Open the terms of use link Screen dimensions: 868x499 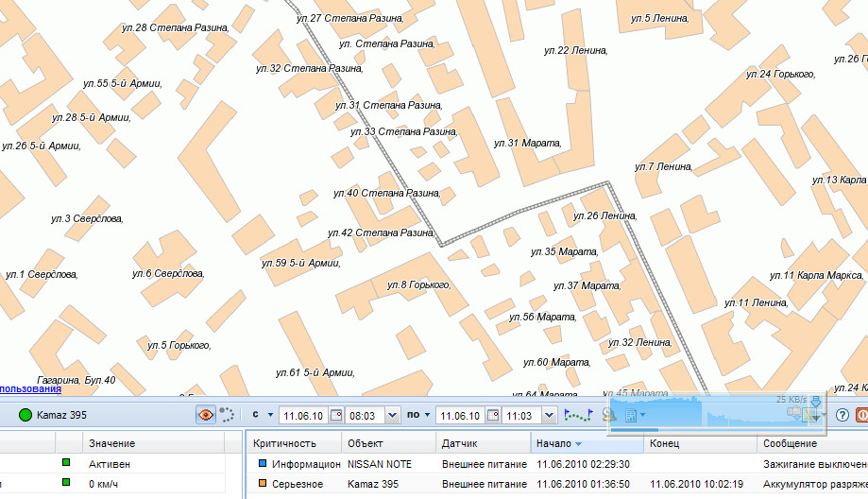click(x=30, y=388)
